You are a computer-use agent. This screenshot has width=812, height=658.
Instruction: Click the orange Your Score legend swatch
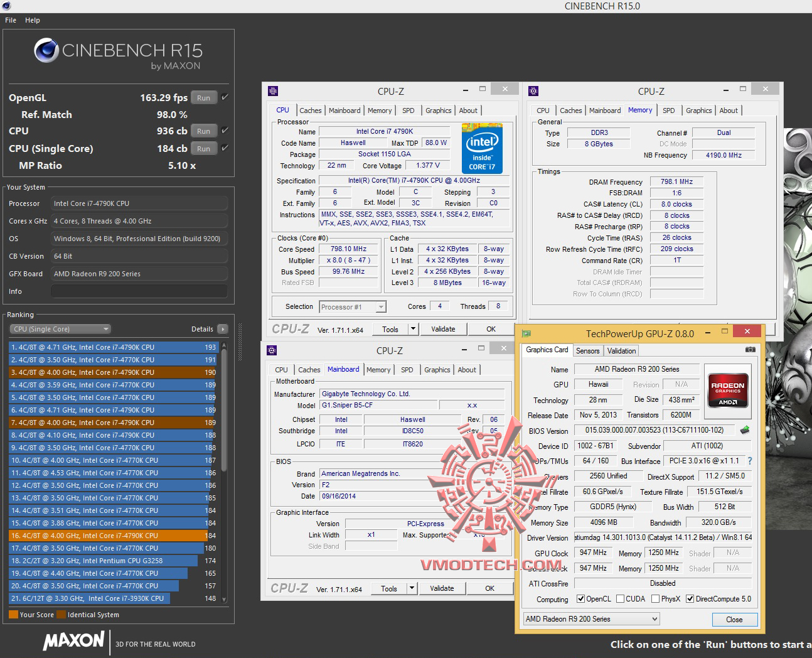pos(13,615)
